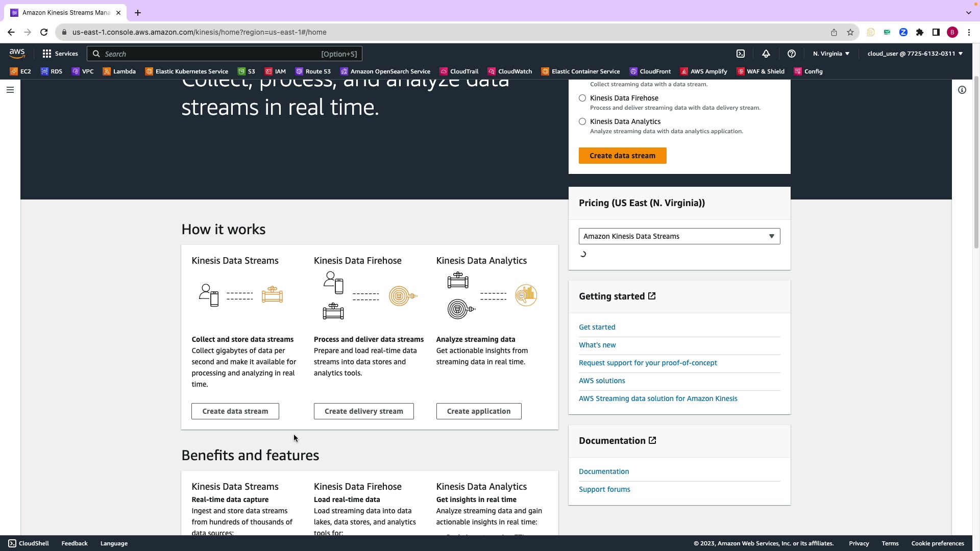Expand the side navigation hamburger menu
Image resolution: width=980 pixels, height=551 pixels.
pos(10,90)
